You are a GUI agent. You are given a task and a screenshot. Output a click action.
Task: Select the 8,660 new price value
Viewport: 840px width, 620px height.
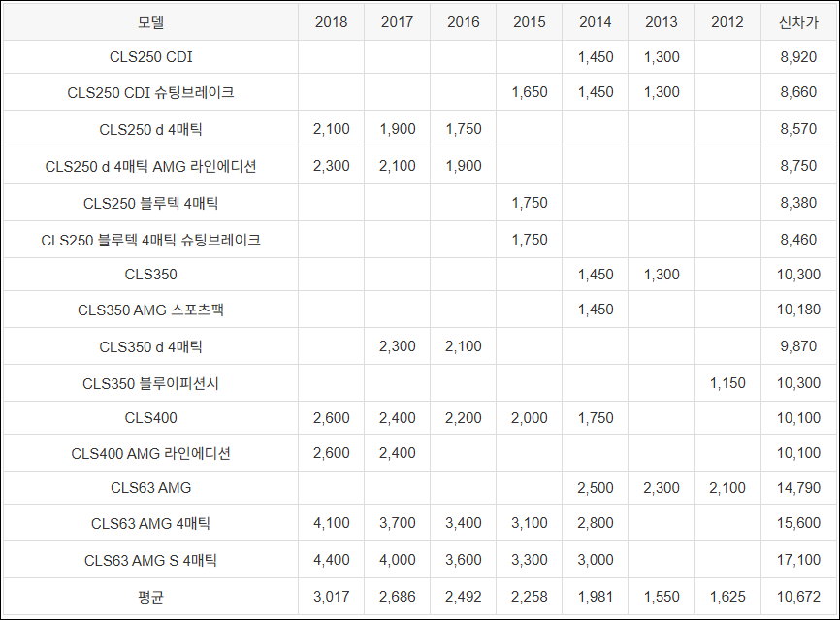click(x=798, y=92)
